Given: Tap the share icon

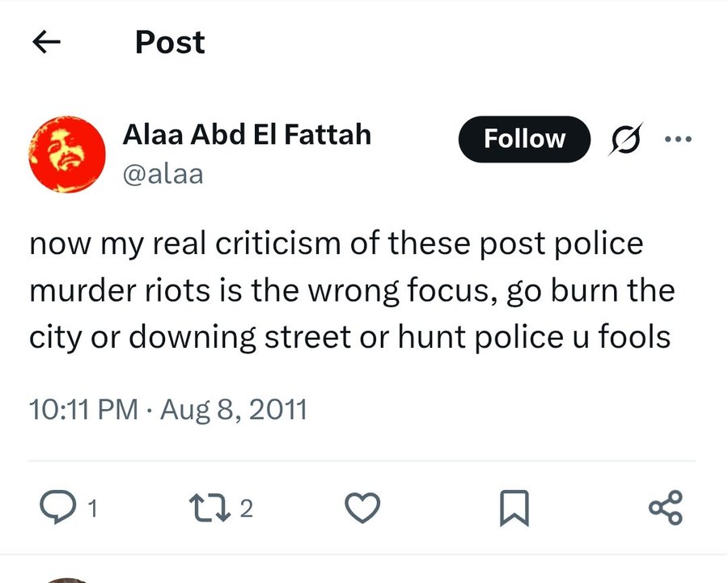Looking at the screenshot, I should 666,507.
